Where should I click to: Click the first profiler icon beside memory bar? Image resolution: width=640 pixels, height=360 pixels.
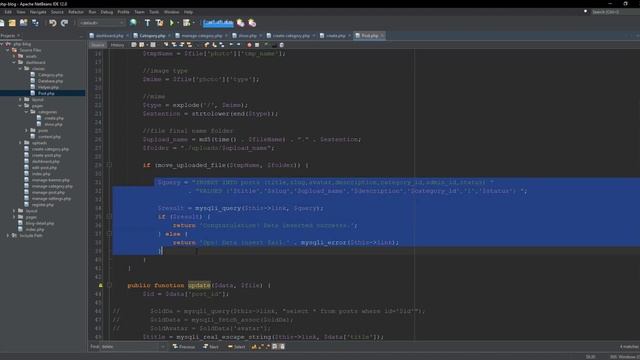click(x=240, y=23)
